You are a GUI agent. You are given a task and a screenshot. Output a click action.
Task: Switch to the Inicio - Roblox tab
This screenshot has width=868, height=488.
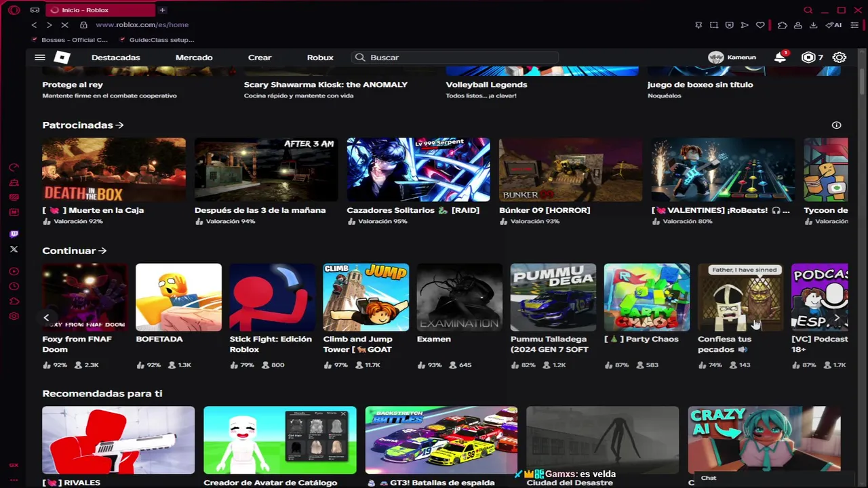coord(100,10)
